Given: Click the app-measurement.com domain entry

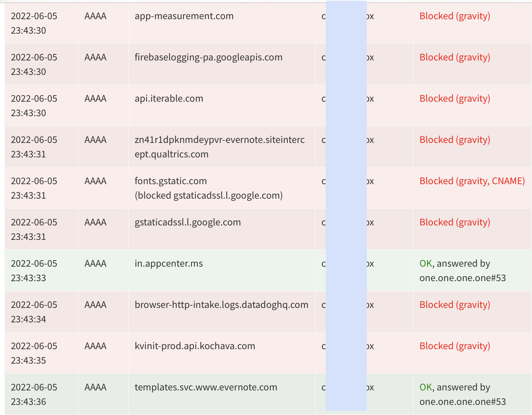Looking at the screenshot, I should coord(184,16).
